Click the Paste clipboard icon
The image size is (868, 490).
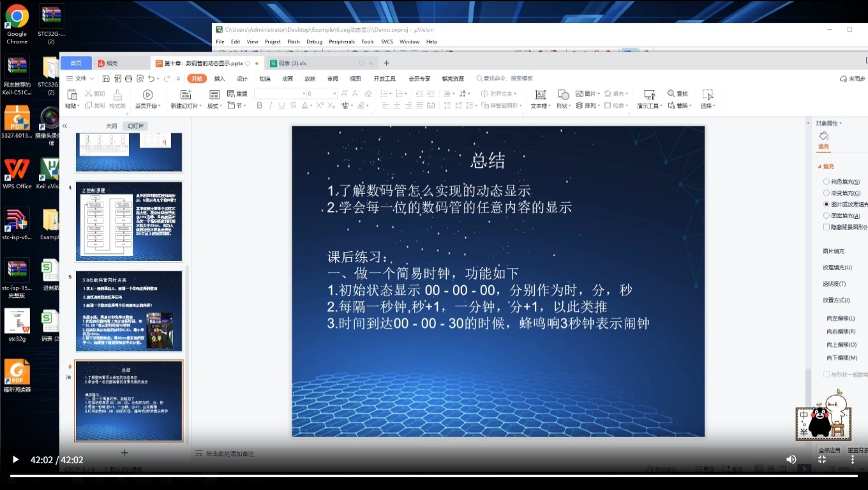pos(71,95)
